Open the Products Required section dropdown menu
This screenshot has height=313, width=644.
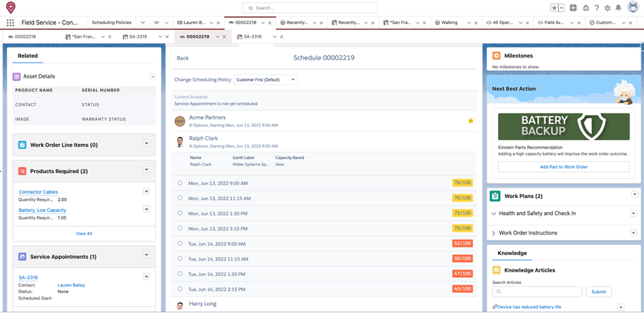pos(147,170)
